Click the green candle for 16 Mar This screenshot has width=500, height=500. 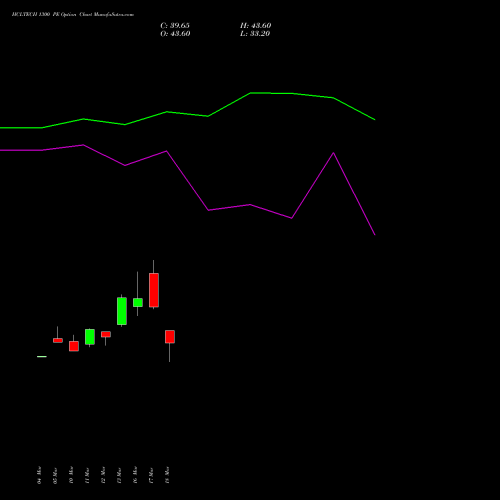pos(138,302)
